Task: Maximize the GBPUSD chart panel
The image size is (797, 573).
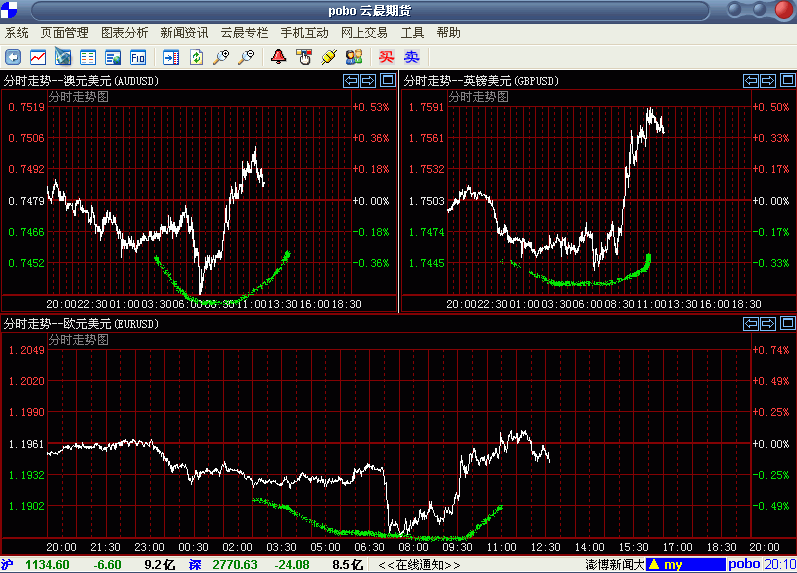Action: (788, 80)
